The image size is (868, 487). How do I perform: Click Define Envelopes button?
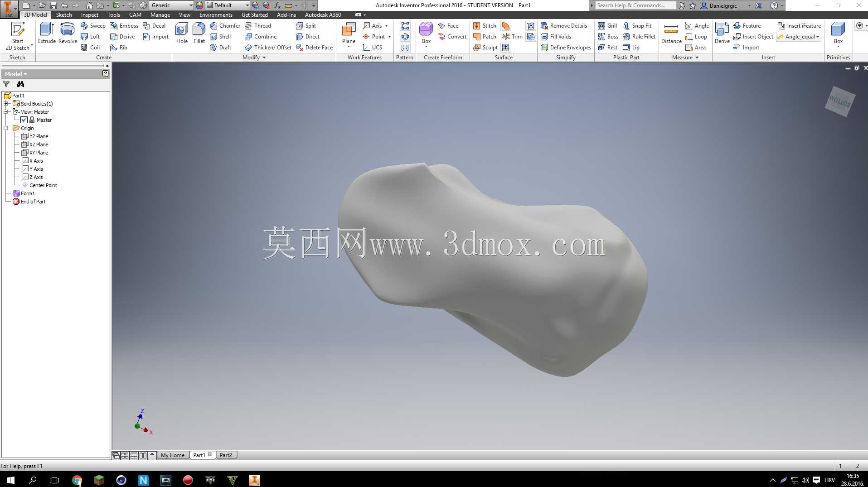click(566, 48)
